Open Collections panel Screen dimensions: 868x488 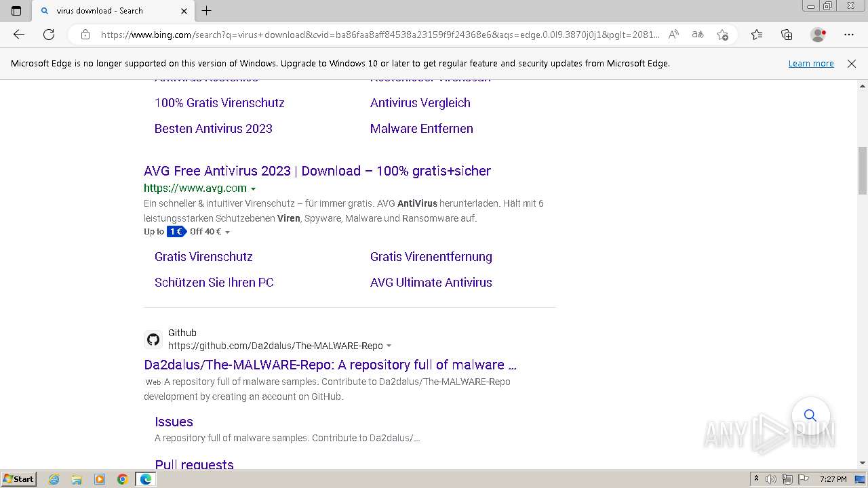click(787, 35)
